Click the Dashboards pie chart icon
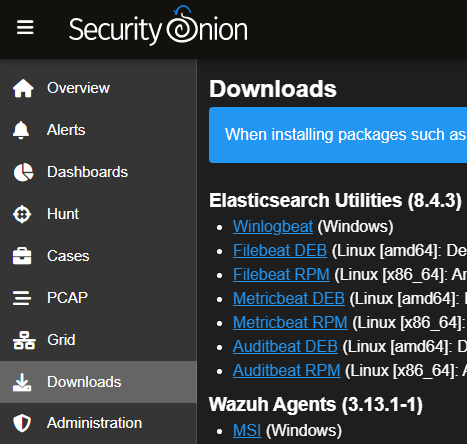The height and width of the screenshot is (444, 467). [23, 172]
